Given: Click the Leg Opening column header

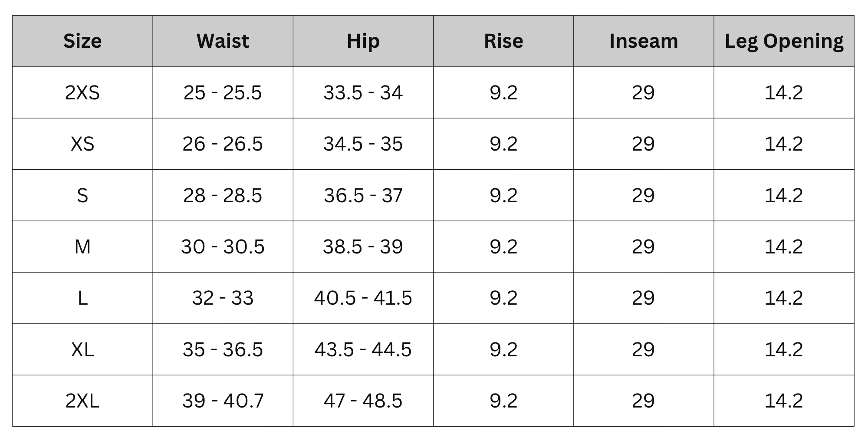Looking at the screenshot, I should (x=784, y=41).
